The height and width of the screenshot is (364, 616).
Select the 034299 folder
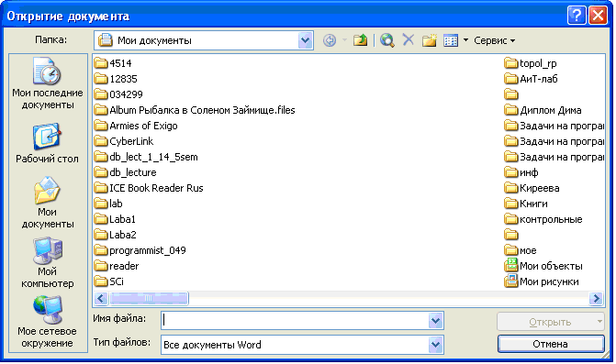(118, 94)
